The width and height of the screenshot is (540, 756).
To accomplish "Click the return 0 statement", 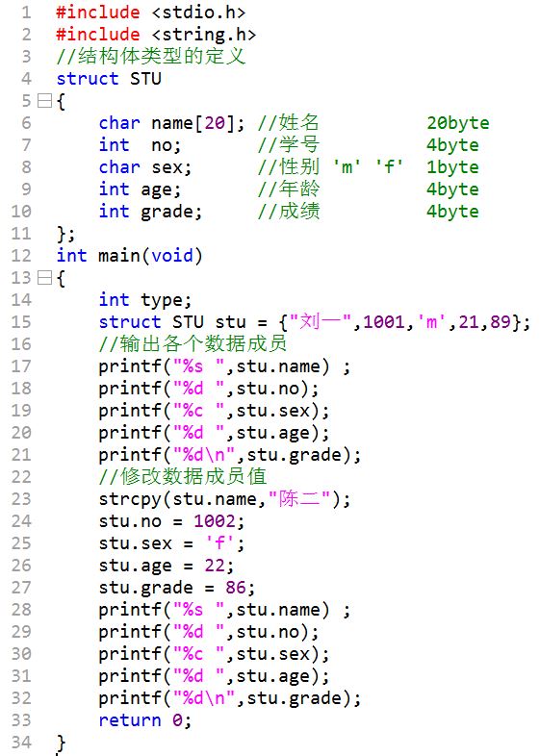I will 144,720.
